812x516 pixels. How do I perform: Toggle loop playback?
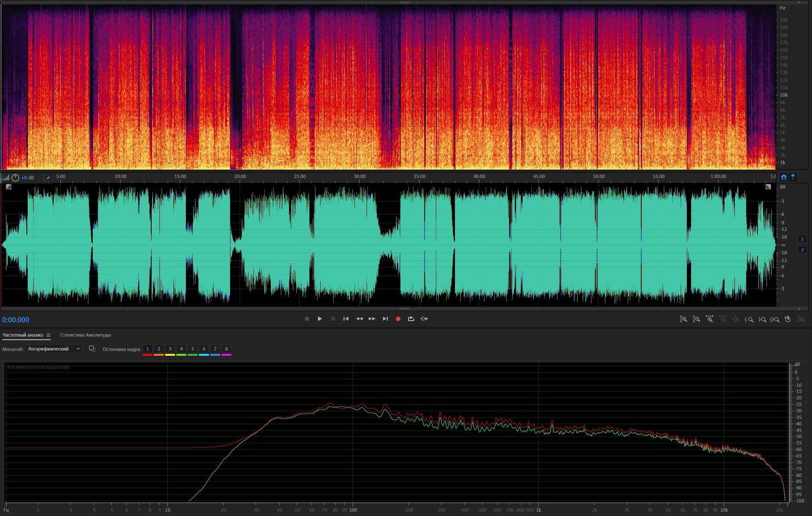pos(411,319)
